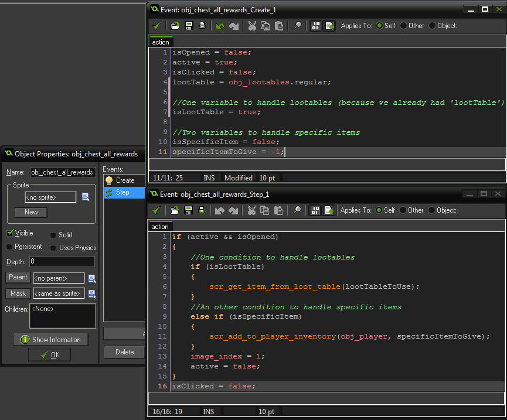Switch to action tab in Step_1 editor
507x420 pixels.
(x=160, y=227)
